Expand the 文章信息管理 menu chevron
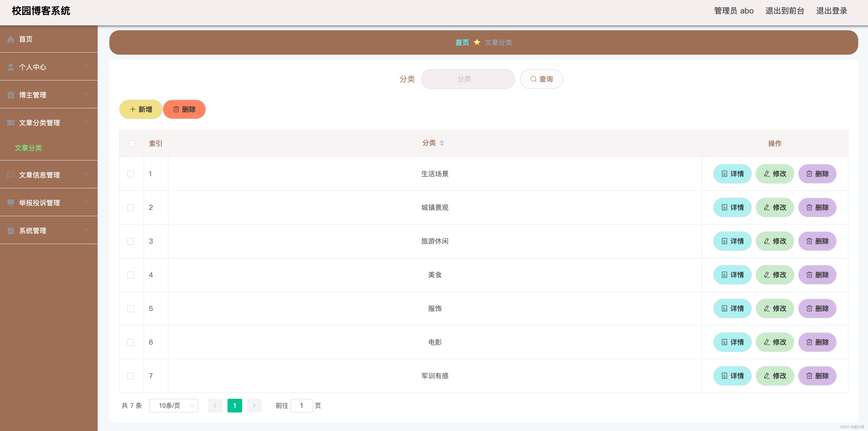The width and height of the screenshot is (868, 431). [86, 174]
